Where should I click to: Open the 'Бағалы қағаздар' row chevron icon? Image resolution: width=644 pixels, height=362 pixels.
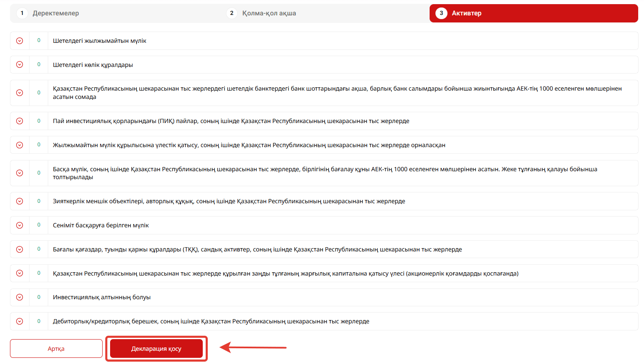[20, 249]
